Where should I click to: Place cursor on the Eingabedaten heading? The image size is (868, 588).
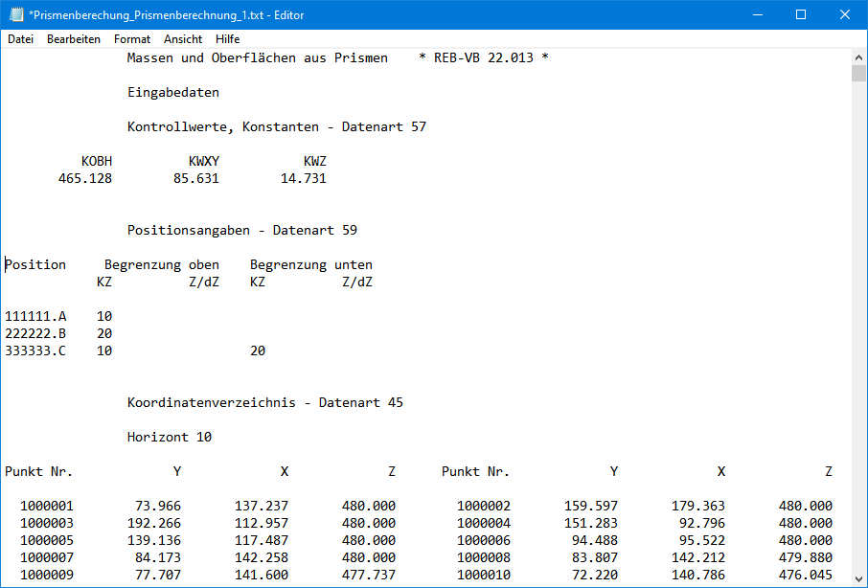point(172,93)
